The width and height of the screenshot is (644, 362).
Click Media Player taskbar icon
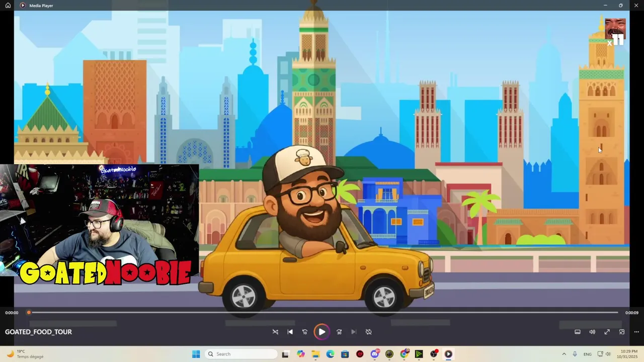click(x=448, y=354)
